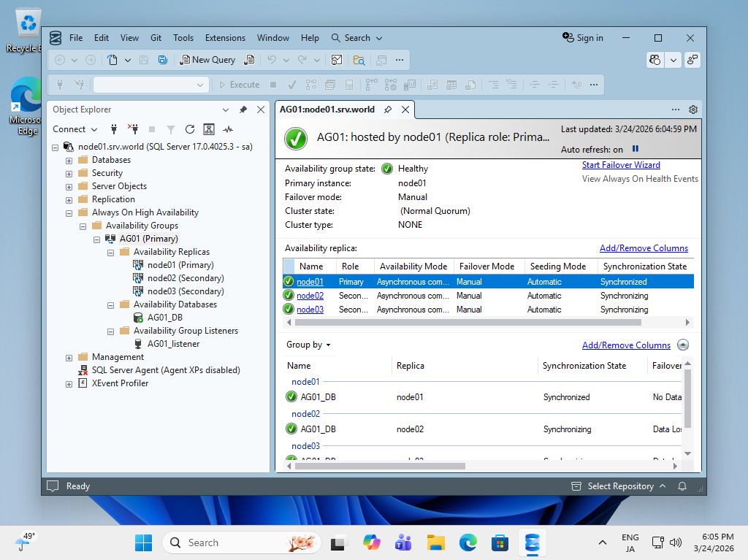Click View Always On Health Events link

coord(640,178)
